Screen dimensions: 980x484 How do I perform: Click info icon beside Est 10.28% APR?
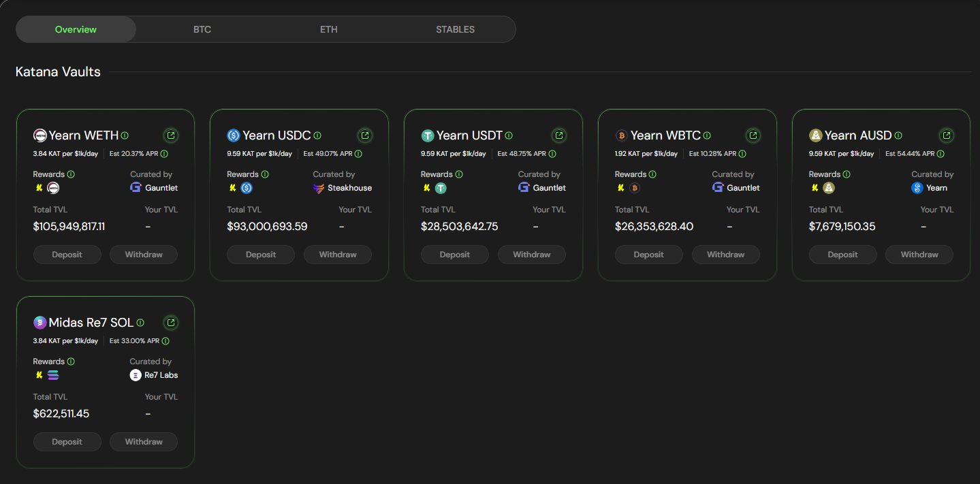pos(742,154)
